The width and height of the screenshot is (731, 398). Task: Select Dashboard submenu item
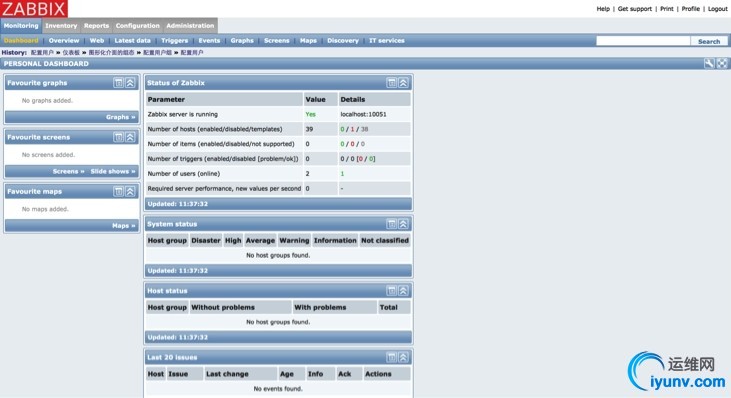pos(21,41)
